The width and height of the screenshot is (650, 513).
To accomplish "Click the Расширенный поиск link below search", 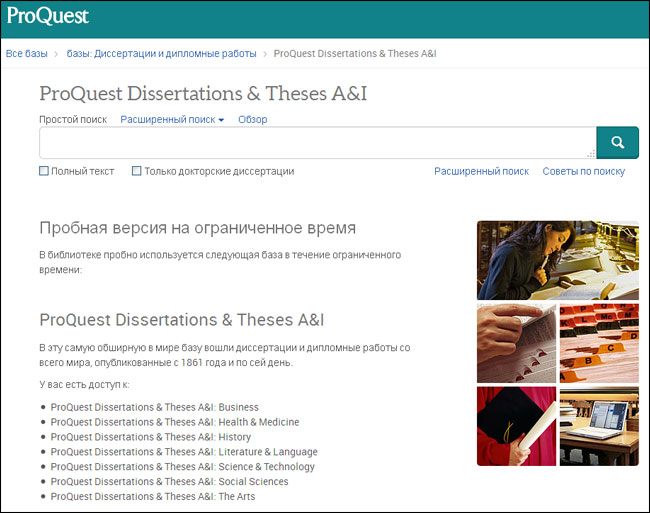I will [x=481, y=171].
